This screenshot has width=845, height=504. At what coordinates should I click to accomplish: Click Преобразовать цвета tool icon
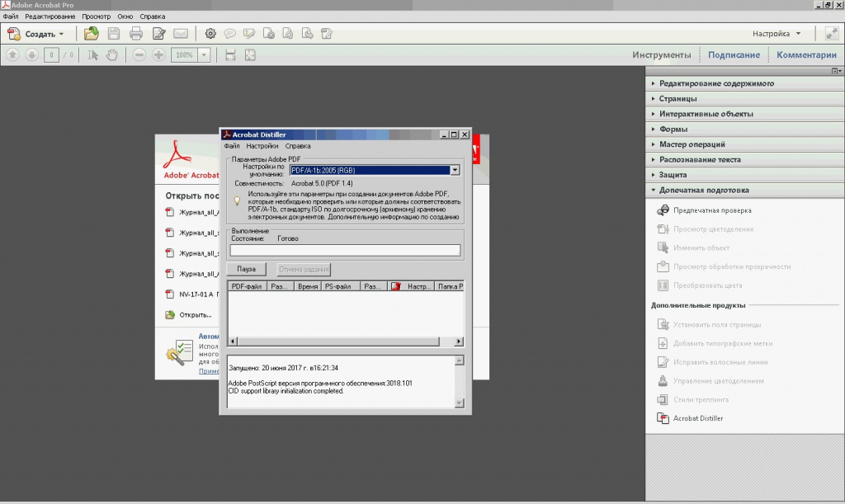point(663,285)
